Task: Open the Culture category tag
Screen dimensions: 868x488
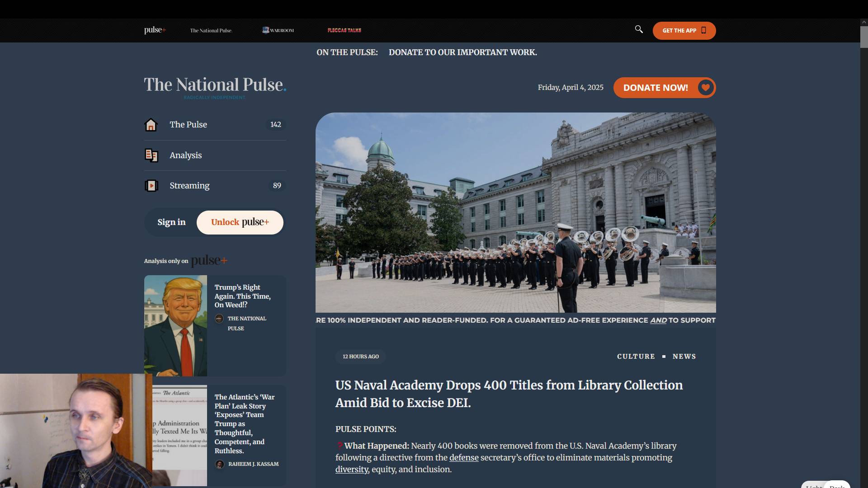Action: [636, 357]
